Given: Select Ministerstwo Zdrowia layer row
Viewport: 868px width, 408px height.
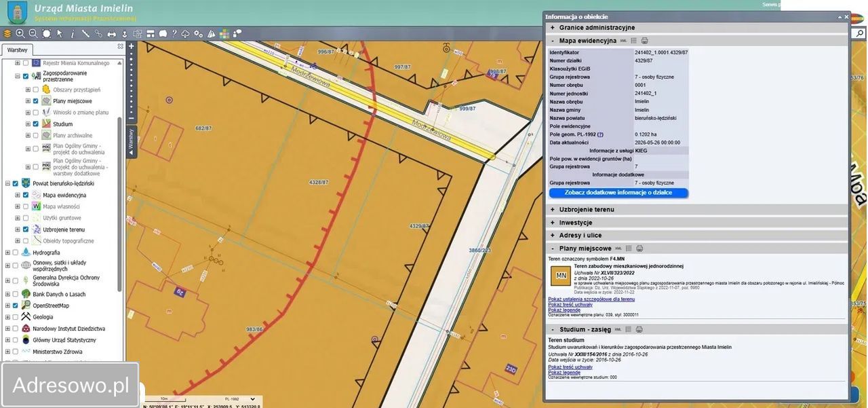Looking at the screenshot, I should [x=57, y=352].
